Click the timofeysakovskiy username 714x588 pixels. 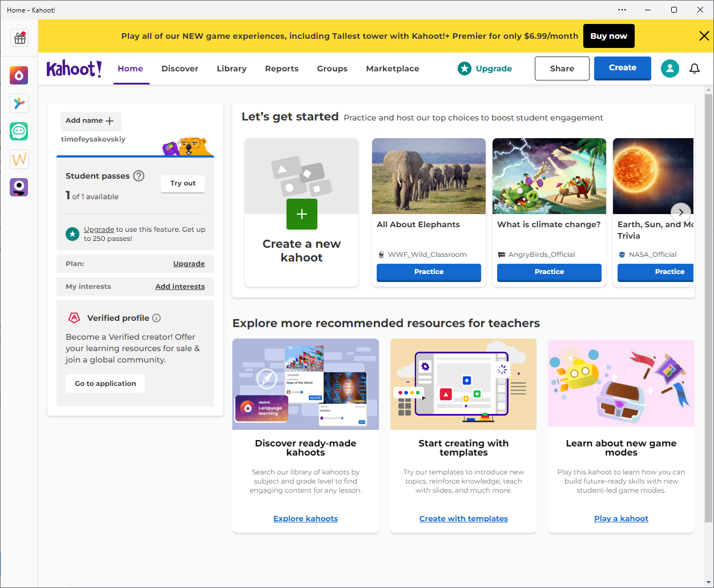coord(93,139)
